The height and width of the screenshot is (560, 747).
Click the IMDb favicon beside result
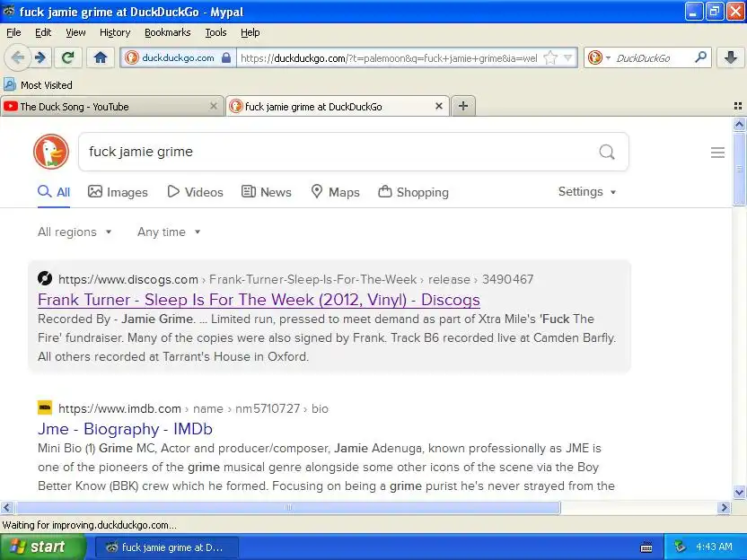[x=45, y=407]
